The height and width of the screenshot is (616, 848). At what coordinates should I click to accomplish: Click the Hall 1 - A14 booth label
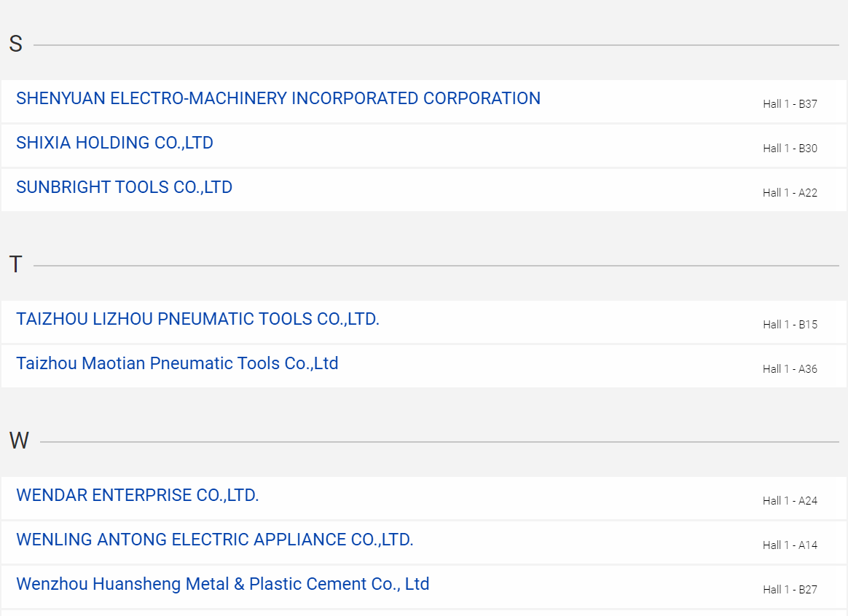pos(790,545)
